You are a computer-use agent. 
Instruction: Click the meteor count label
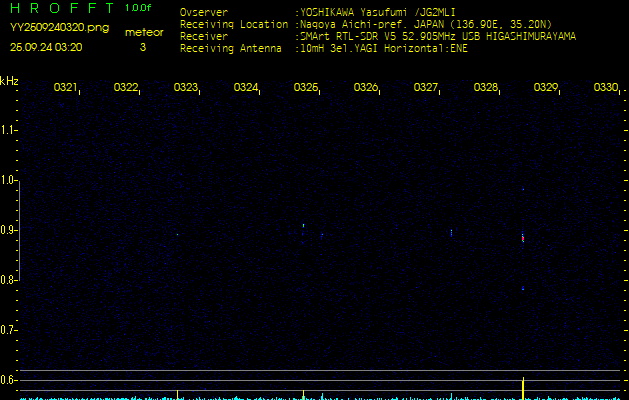coord(144,32)
